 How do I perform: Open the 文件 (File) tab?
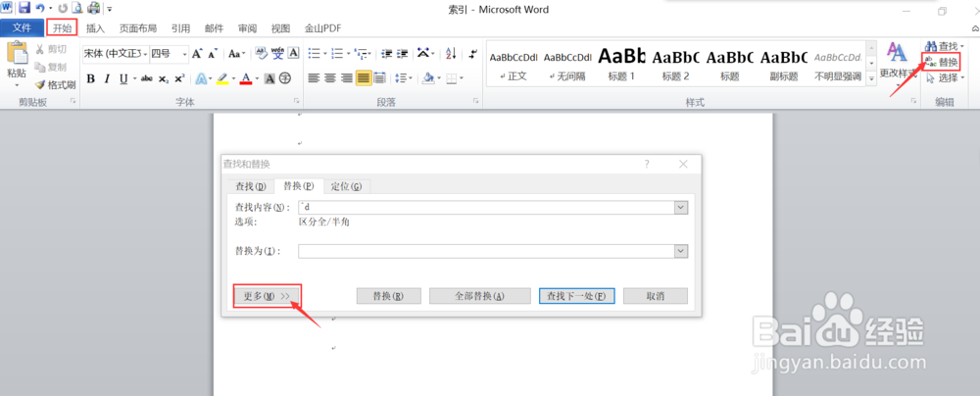click(22, 28)
